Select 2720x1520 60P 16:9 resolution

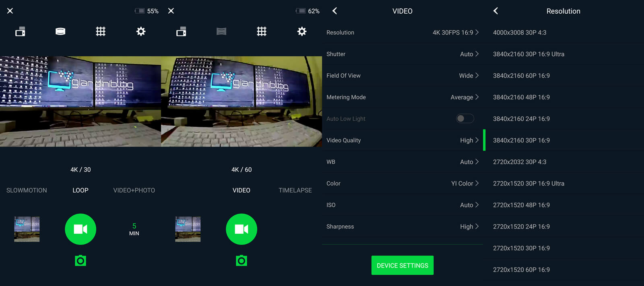(521, 270)
